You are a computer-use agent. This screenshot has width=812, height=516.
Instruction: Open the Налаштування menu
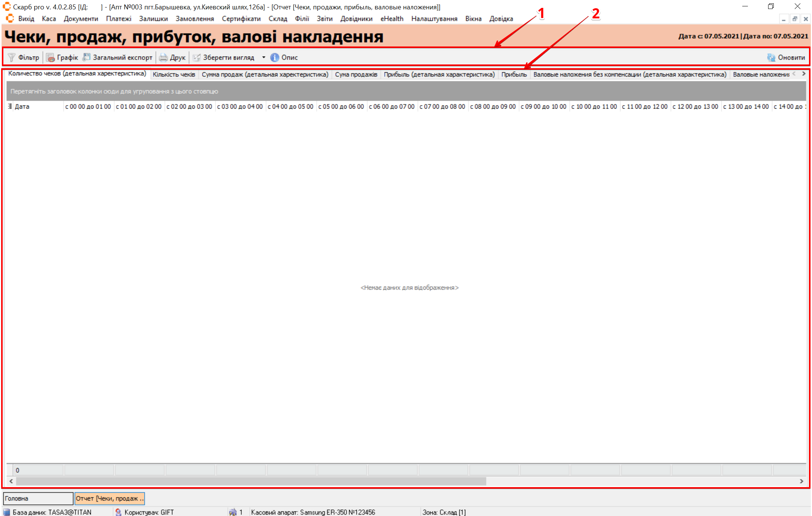434,19
